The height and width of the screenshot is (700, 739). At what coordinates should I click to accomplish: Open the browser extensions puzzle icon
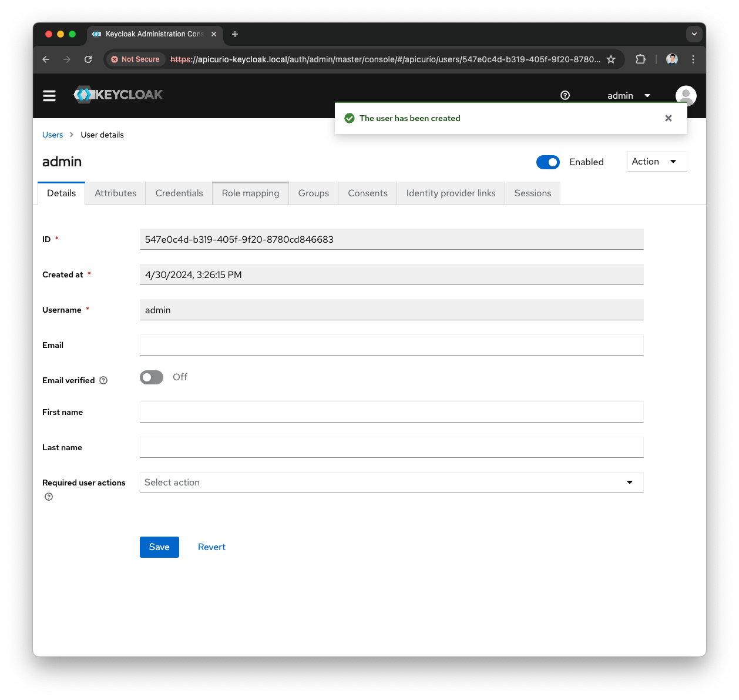point(640,59)
